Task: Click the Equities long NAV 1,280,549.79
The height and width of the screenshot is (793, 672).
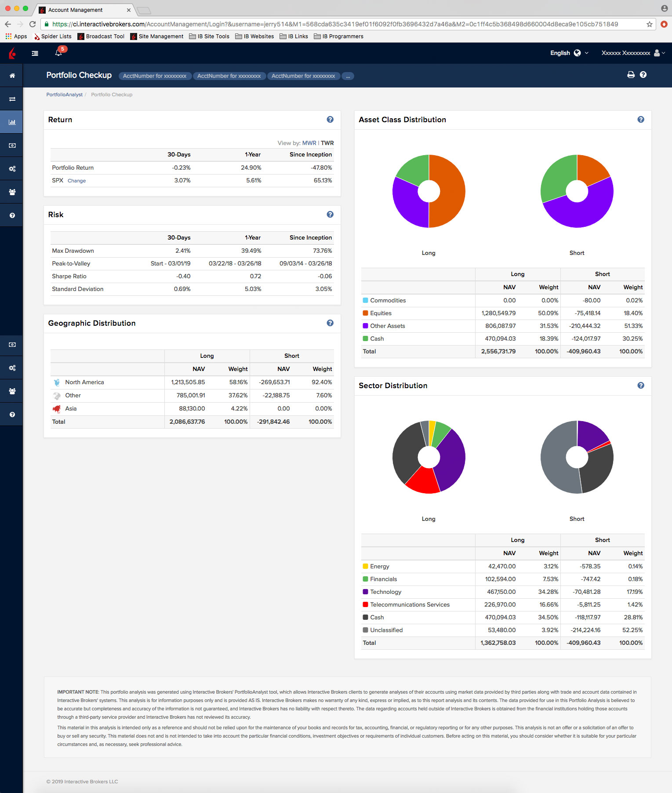Action: pyautogui.click(x=498, y=313)
